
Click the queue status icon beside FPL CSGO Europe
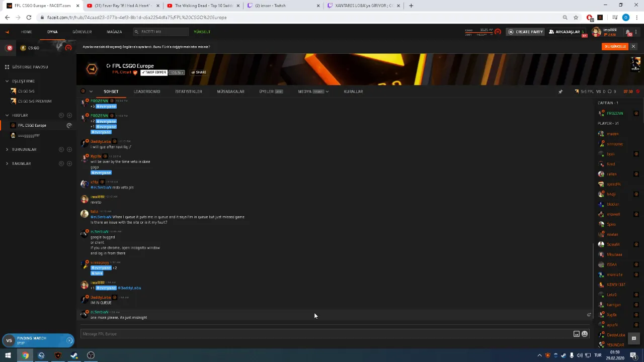click(69, 125)
